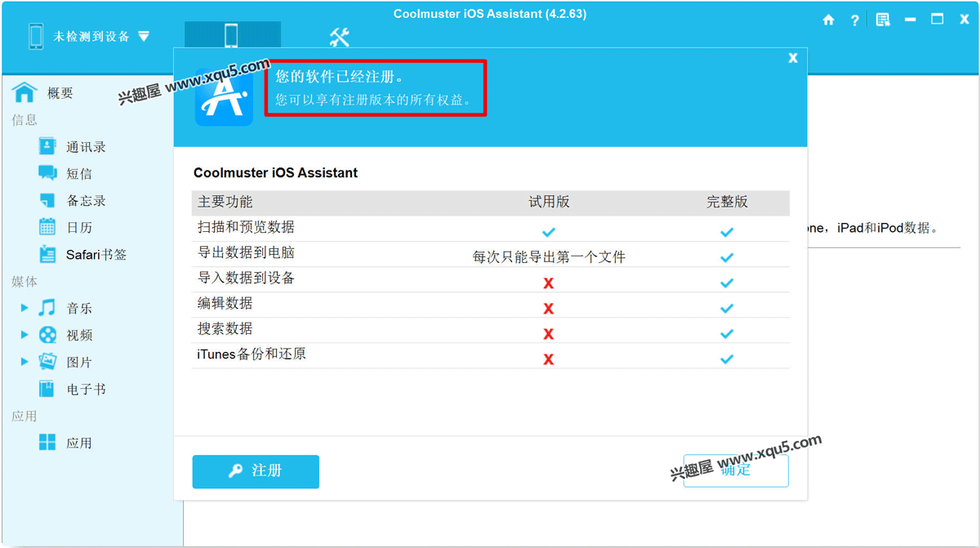Click the 音乐 music note icon

point(47,308)
